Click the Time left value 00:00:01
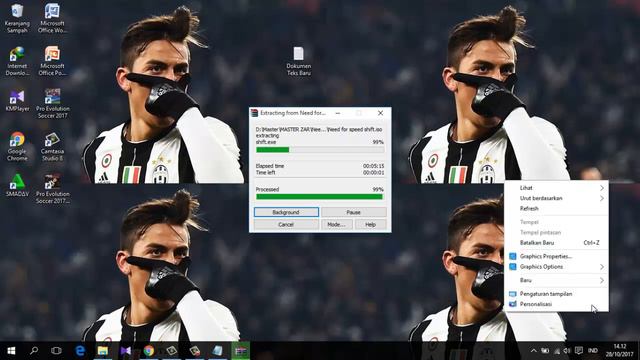Screen dimensions: 640x360 373,173
